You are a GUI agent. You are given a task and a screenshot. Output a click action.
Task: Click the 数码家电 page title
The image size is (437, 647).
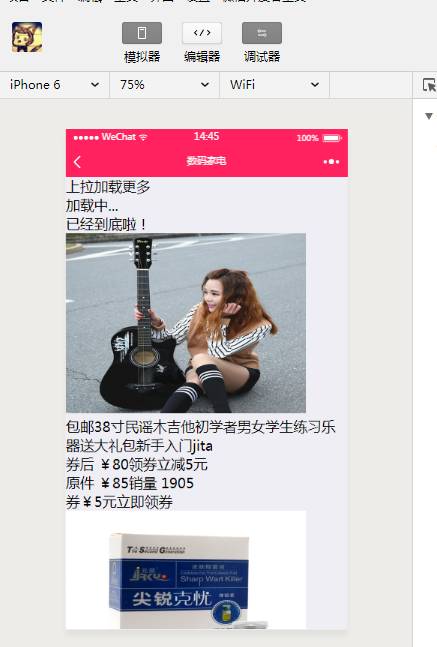tap(206, 161)
